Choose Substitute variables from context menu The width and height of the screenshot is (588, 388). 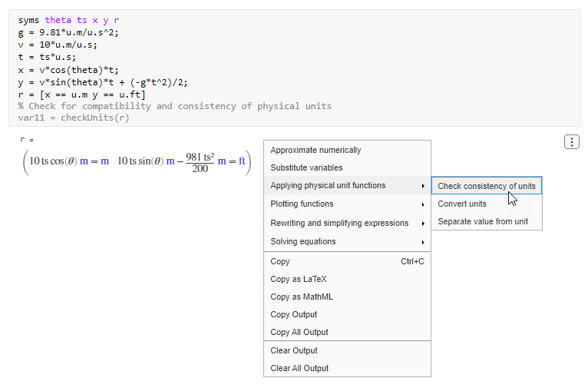click(306, 167)
